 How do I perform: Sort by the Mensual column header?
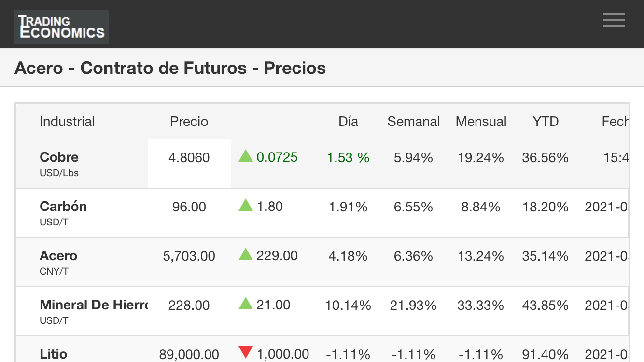pos(481,122)
